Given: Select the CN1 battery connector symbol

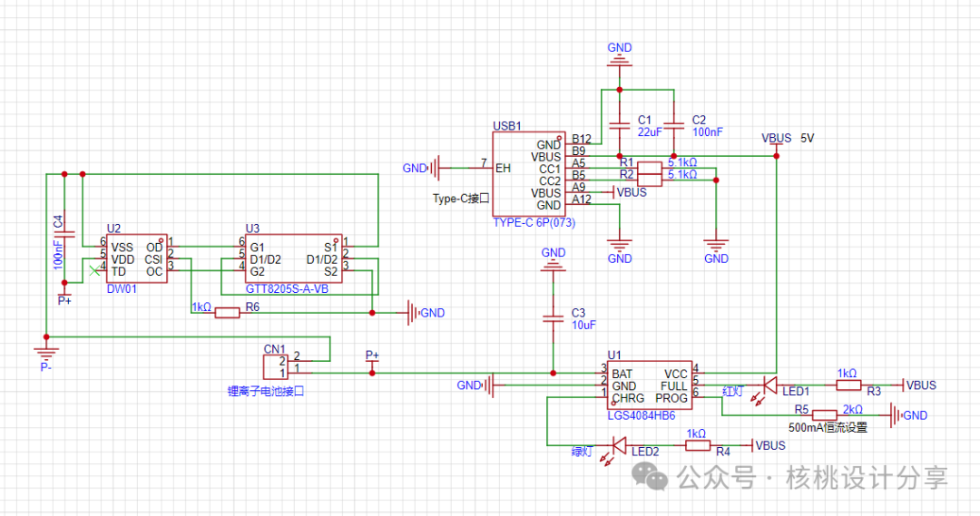Looking at the screenshot, I should (276, 366).
